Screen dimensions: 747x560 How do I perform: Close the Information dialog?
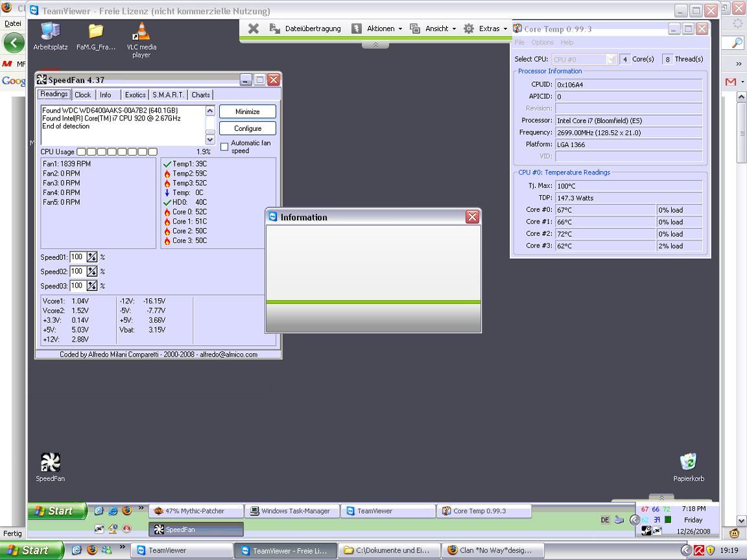[472, 217]
